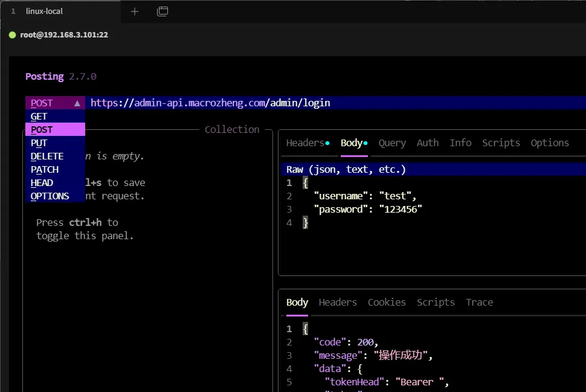The height and width of the screenshot is (392, 586).
Task: Open the response Cookies tab
Action: [387, 303]
